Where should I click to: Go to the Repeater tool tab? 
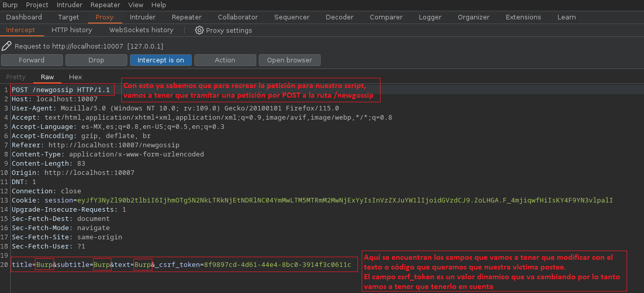[186, 17]
